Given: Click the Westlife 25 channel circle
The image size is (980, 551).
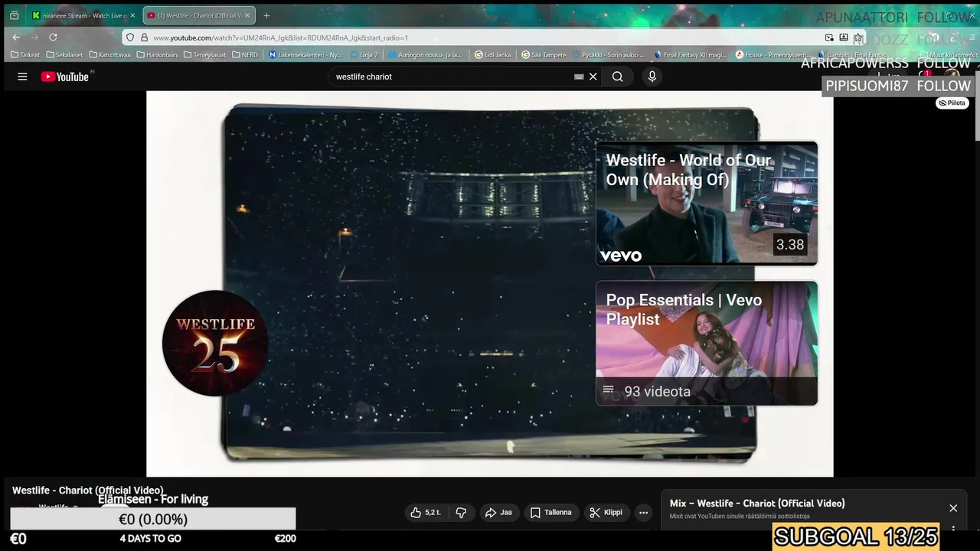Looking at the screenshot, I should (215, 343).
